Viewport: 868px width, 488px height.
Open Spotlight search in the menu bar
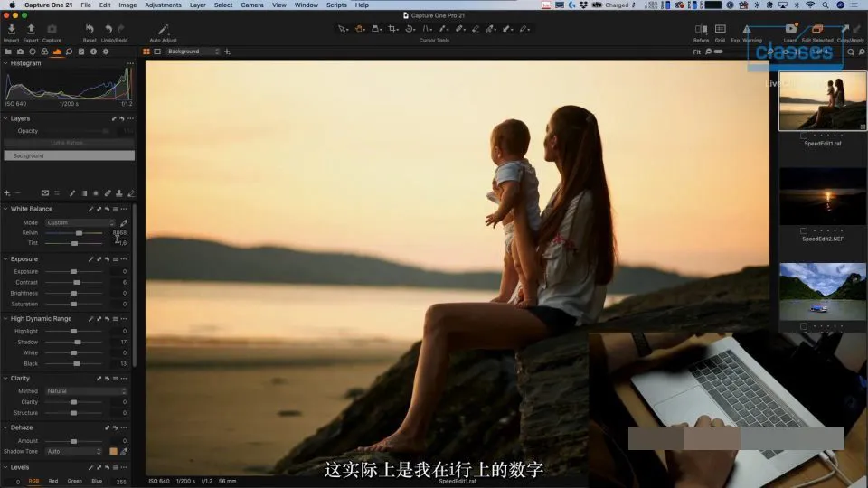pos(826,5)
